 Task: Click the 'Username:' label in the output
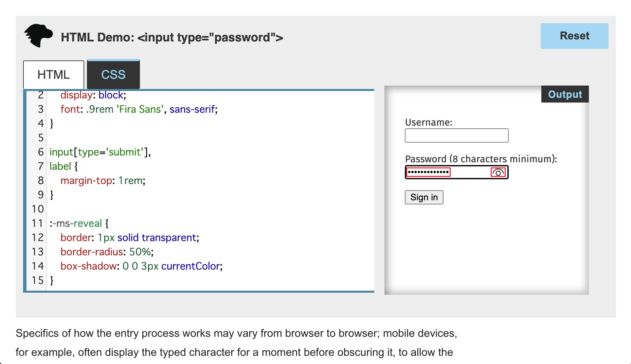429,122
